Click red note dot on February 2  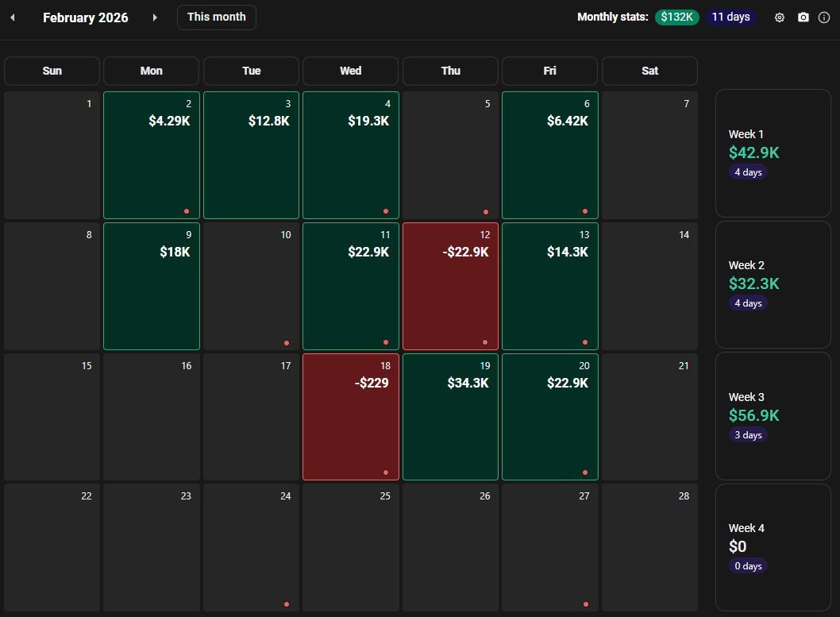[187, 211]
